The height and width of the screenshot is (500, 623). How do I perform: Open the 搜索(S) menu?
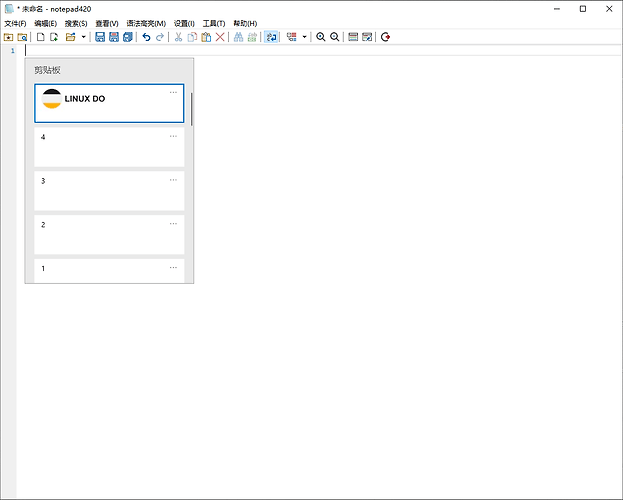point(76,23)
